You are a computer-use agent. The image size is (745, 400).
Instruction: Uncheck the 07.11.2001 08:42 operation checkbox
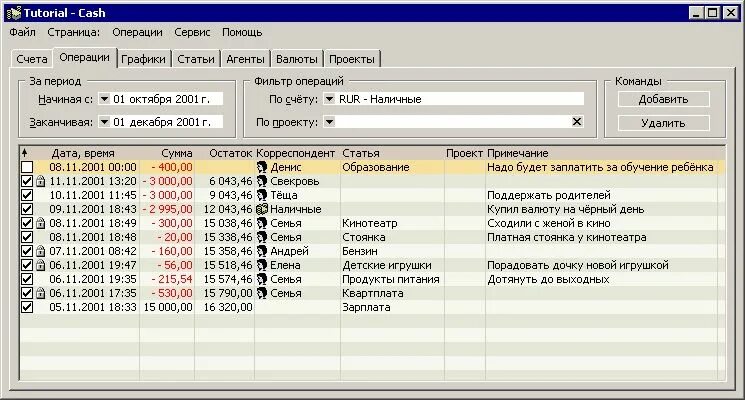(x=27, y=251)
